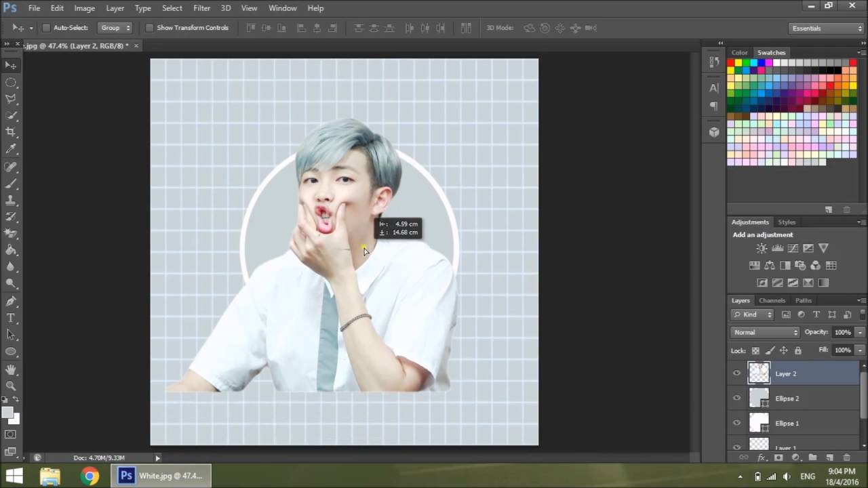Open the Fill slider dropdown arrow

tap(860, 350)
